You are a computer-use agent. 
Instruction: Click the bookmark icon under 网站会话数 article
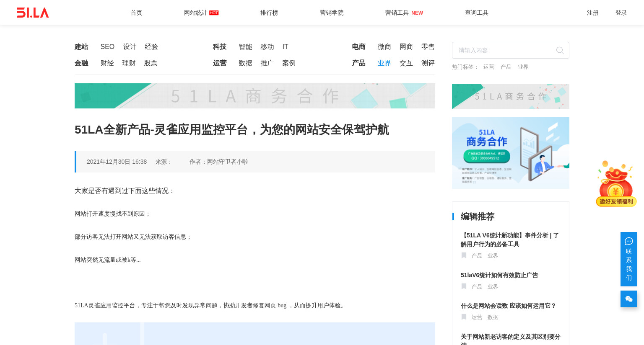coord(464,317)
